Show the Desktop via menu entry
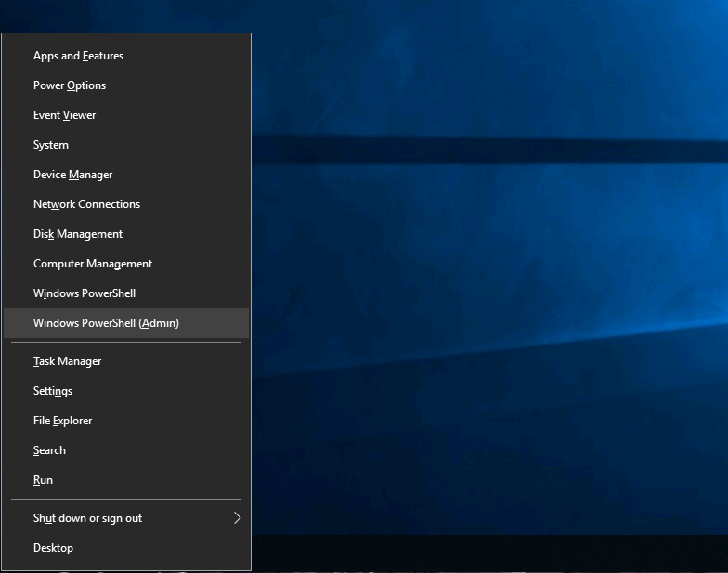Image resolution: width=728 pixels, height=573 pixels. (x=126, y=548)
